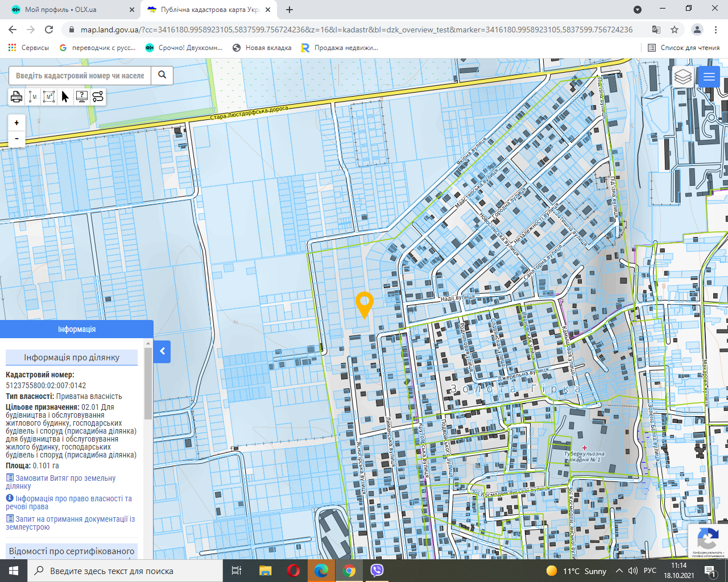The width and height of the screenshot is (728, 582).
Task: Open the route markers tool
Action: pos(98,97)
